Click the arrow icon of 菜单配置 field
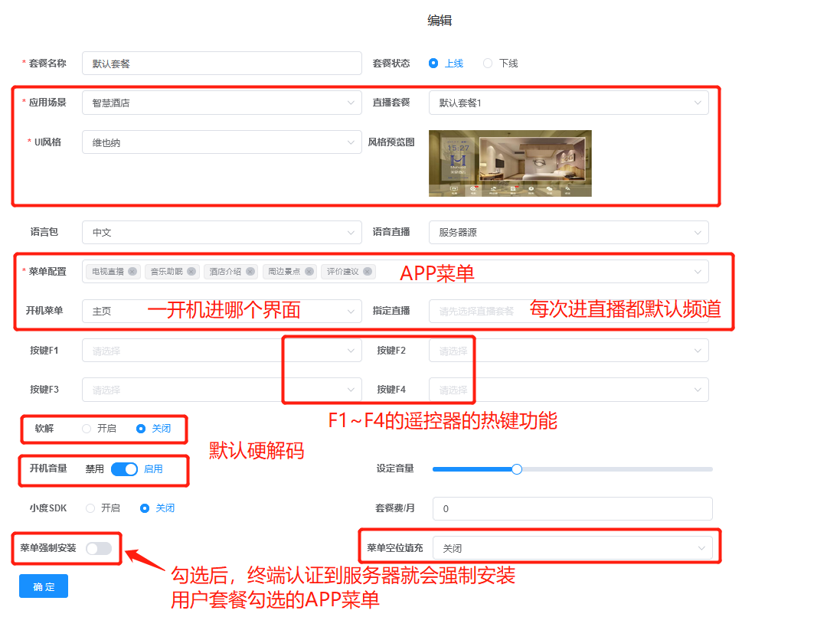Image resolution: width=840 pixels, height=617 pixels. [698, 272]
